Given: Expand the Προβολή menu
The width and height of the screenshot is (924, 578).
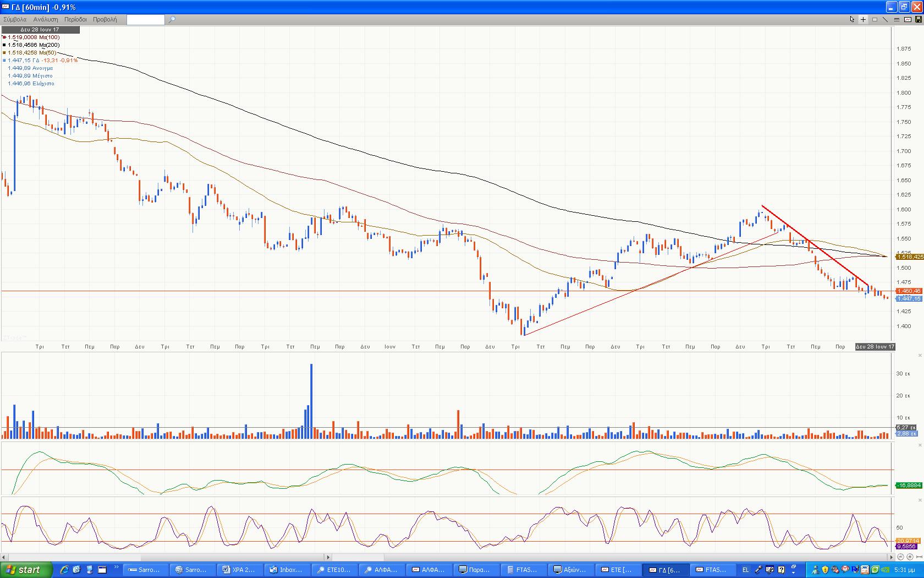Looking at the screenshot, I should click(x=105, y=19).
